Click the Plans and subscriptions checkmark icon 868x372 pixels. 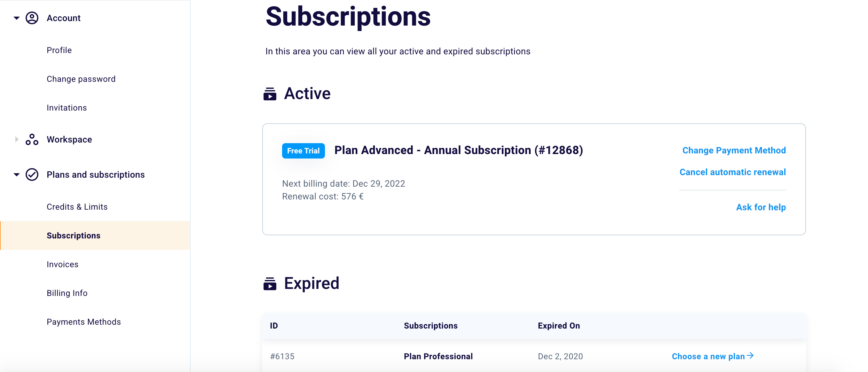pos(32,175)
